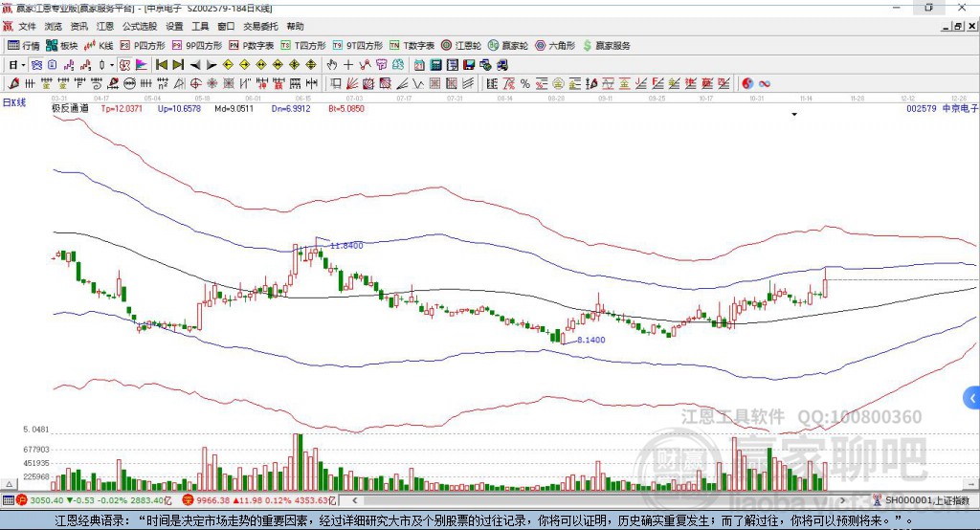980x530 pixels.
Task: Click the Dn=6.9912 indicator value
Action: 291,108
